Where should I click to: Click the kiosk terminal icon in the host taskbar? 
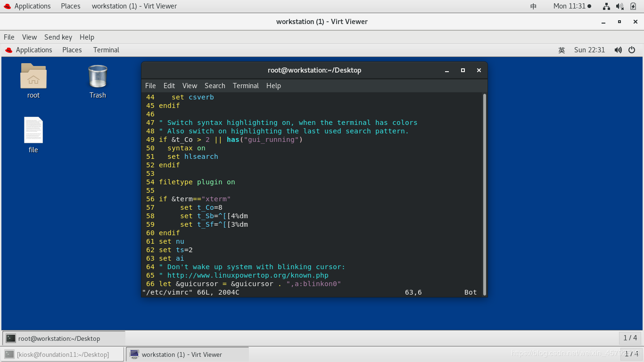click(9, 354)
